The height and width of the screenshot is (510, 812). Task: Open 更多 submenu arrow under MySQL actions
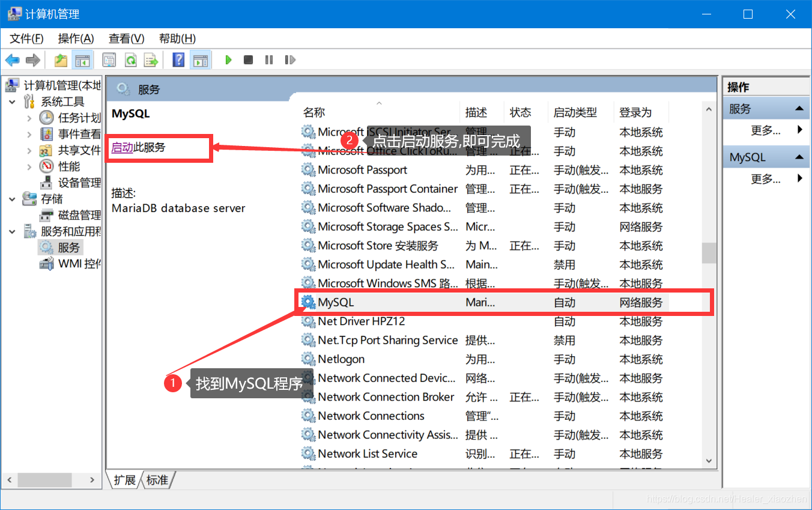[799, 178]
